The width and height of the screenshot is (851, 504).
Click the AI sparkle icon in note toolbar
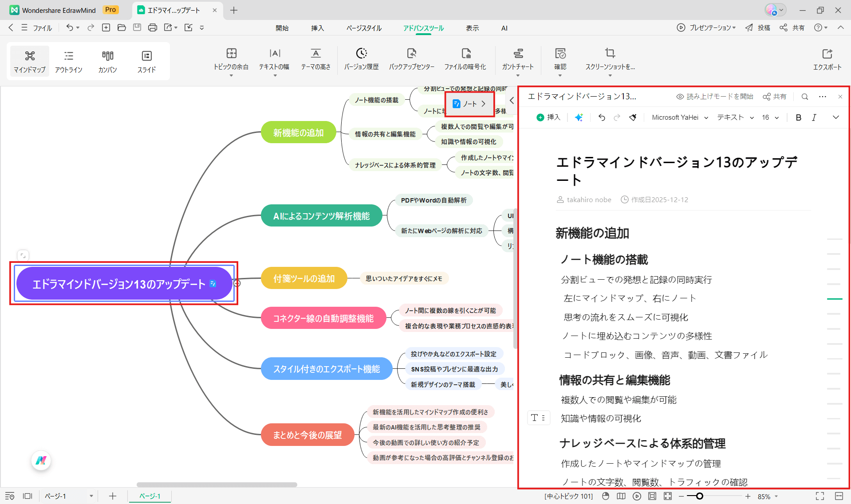coord(579,117)
